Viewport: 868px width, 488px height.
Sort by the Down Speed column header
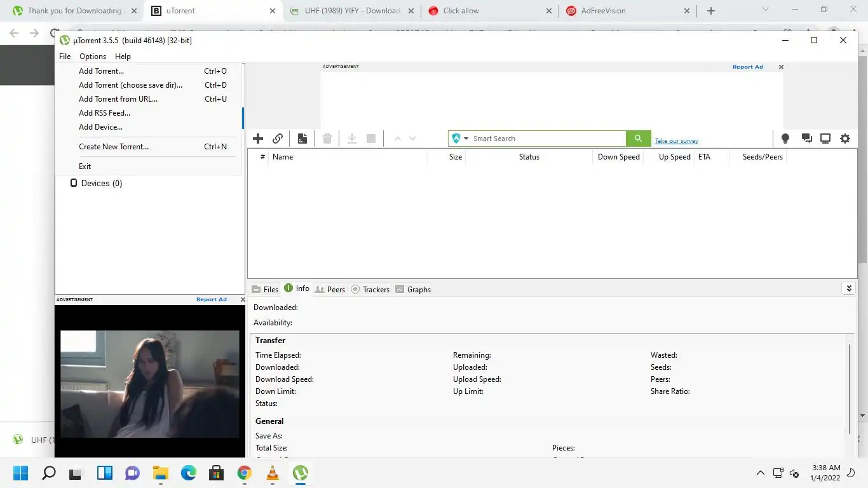coord(618,157)
